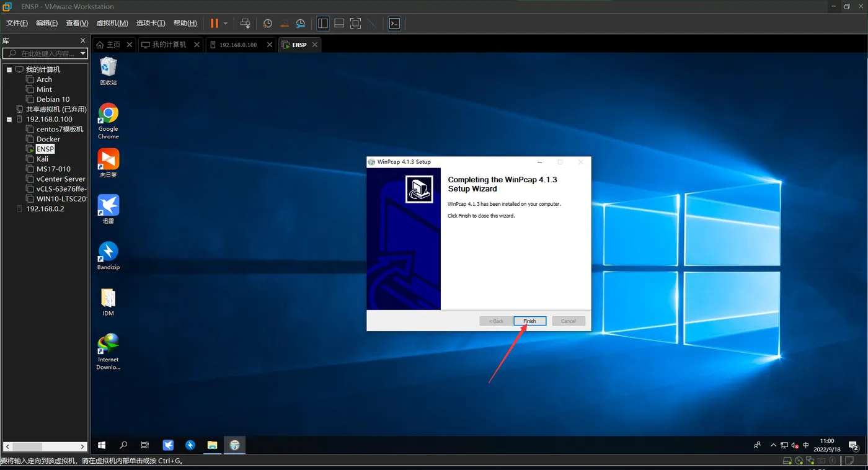The image size is (868, 470).
Task: Toggle the thumbnail bar view icon
Action: pos(339,23)
